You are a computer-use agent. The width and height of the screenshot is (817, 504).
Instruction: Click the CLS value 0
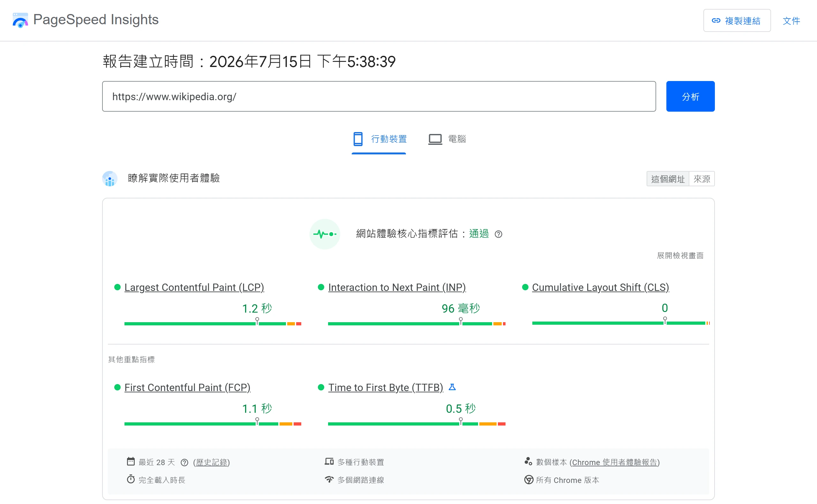tap(664, 308)
